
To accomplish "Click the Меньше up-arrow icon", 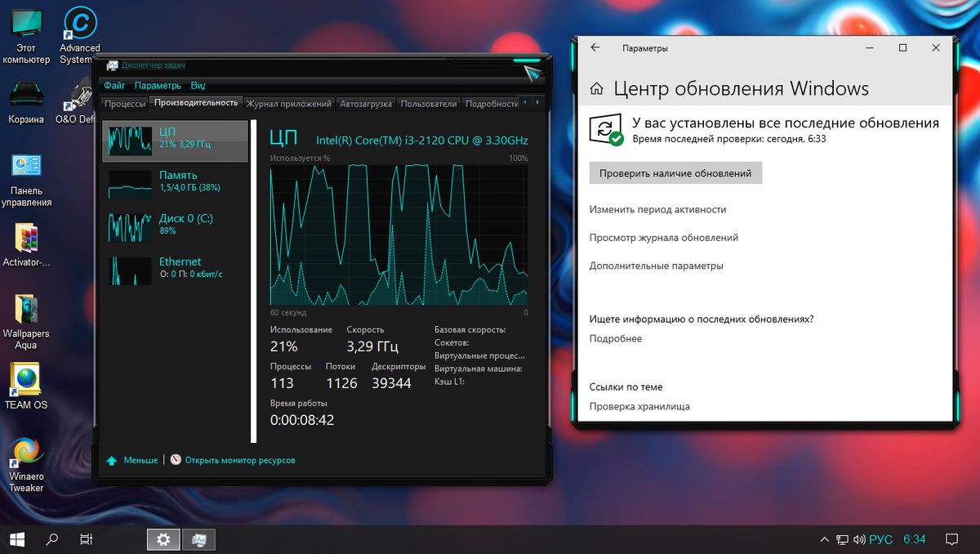I will point(112,461).
